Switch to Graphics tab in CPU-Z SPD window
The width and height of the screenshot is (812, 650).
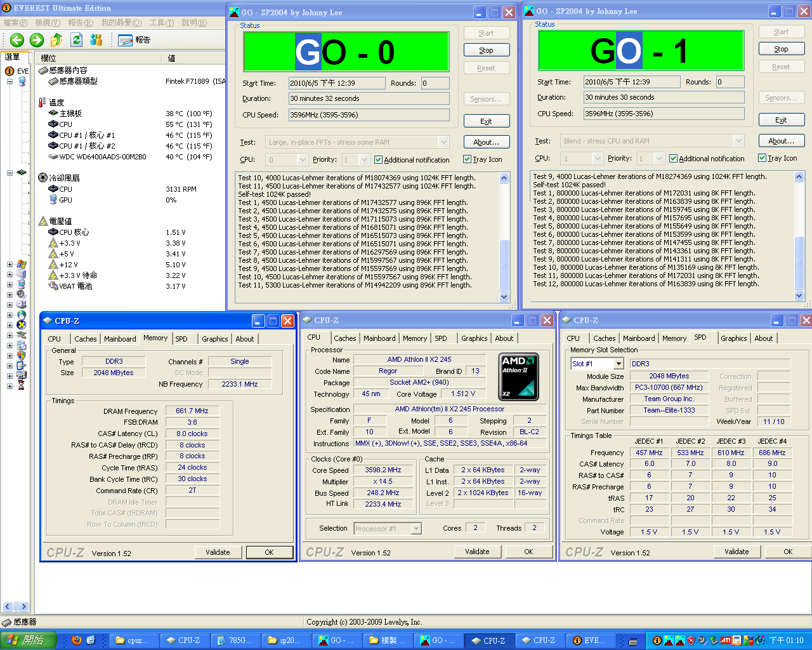(733, 338)
